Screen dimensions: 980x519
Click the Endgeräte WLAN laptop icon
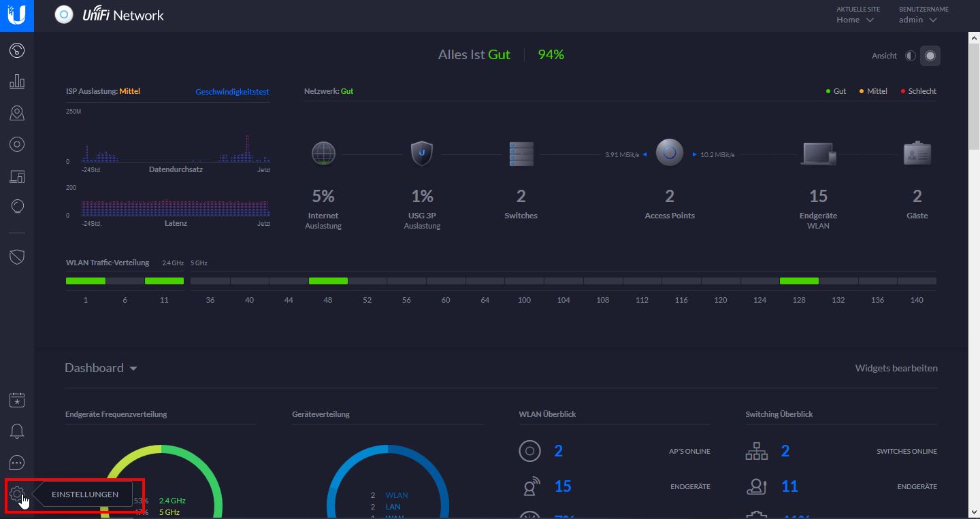pos(818,154)
